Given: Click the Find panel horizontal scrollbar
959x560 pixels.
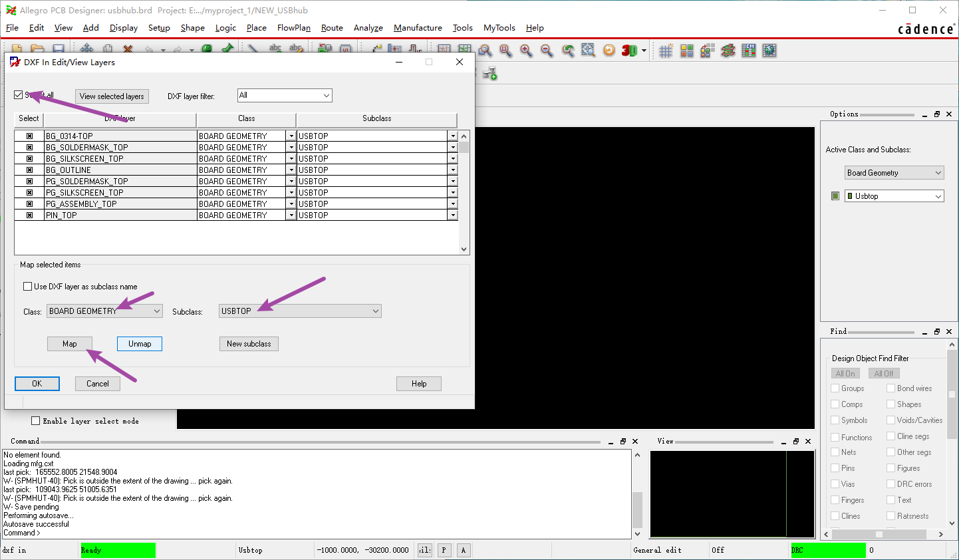Looking at the screenshot, I should point(884,534).
